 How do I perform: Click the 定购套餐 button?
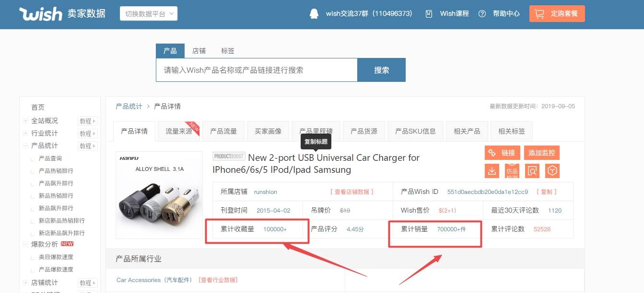(557, 13)
